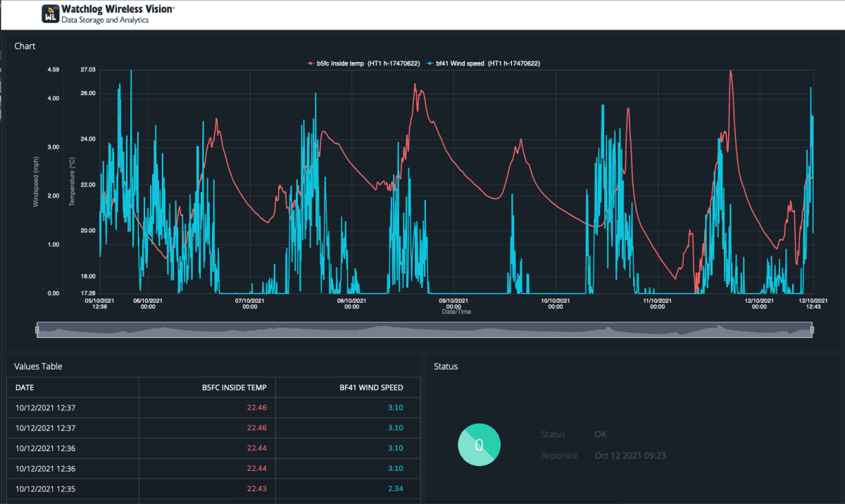Grab the right handle of the range slider
The width and height of the screenshot is (845, 504).
pyautogui.click(x=812, y=329)
